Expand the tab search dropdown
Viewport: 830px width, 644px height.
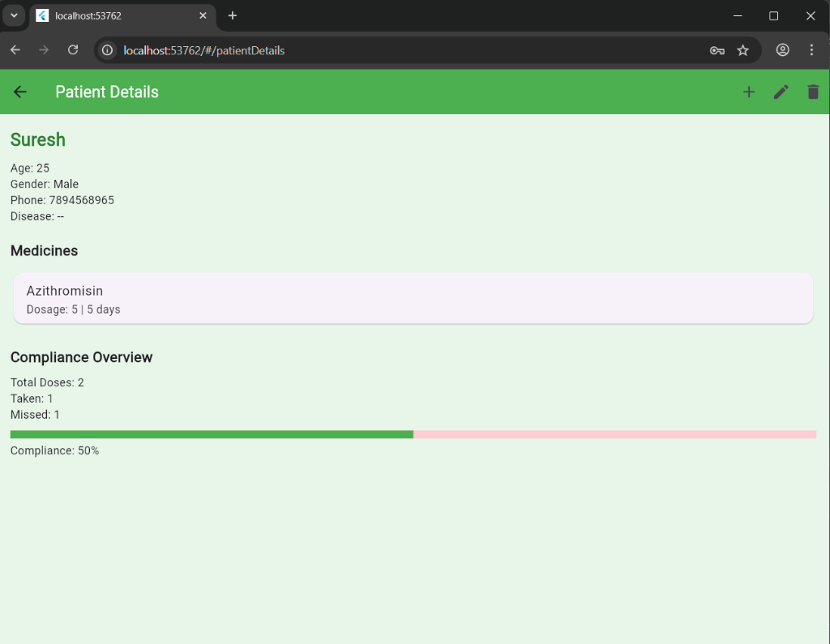click(15, 16)
